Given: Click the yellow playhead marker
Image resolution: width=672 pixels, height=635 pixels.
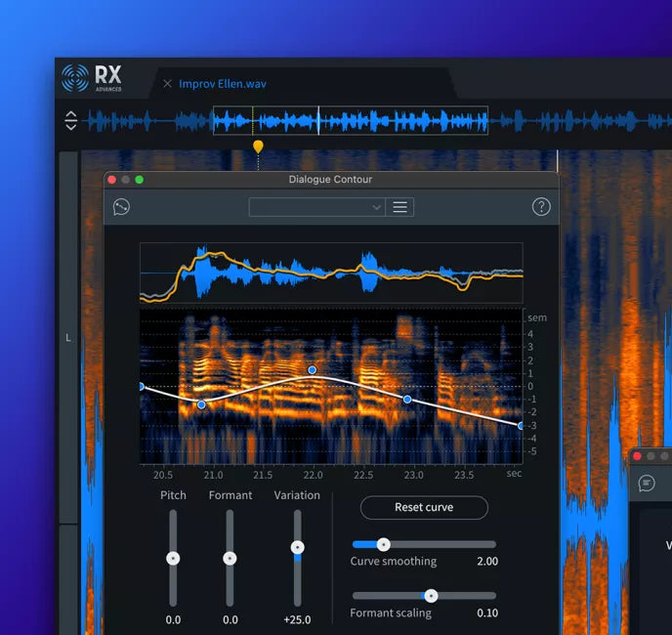Looking at the screenshot, I should coord(258,147).
